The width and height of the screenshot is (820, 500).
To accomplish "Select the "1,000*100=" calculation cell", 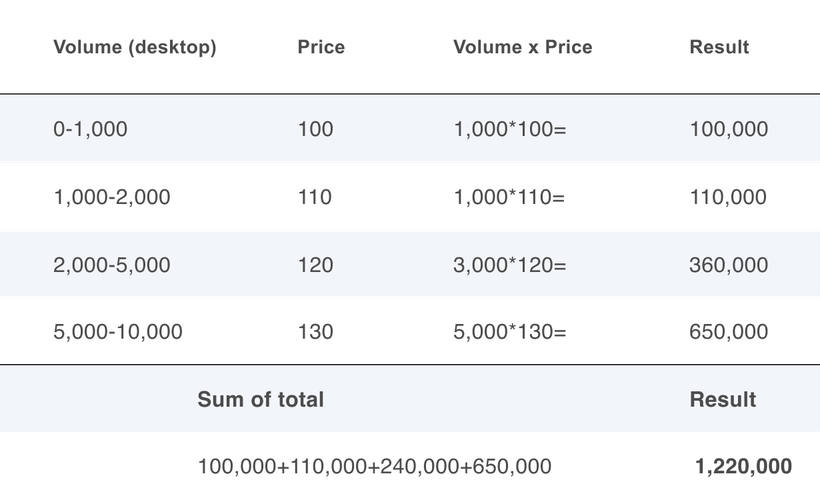I will tap(510, 129).
